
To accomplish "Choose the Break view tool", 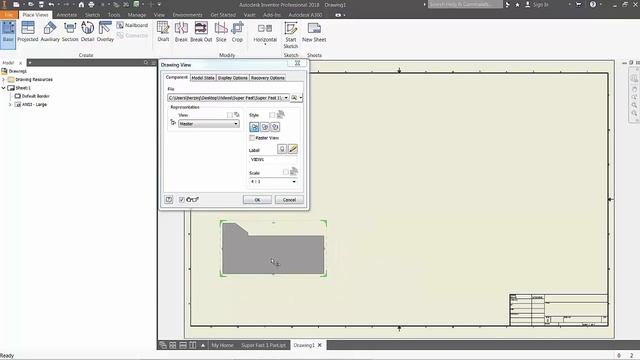I will pyautogui.click(x=181, y=32).
